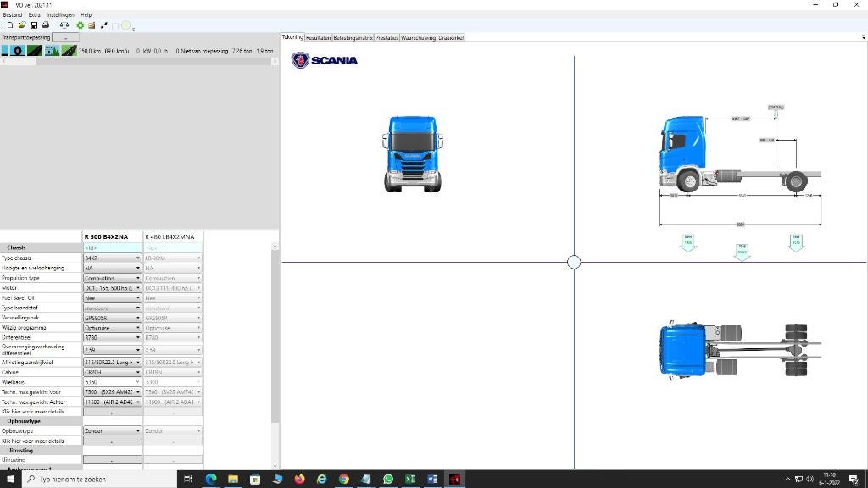Open WhatsApp from taskbar
Image resolution: width=868 pixels, height=488 pixels.
click(x=388, y=480)
